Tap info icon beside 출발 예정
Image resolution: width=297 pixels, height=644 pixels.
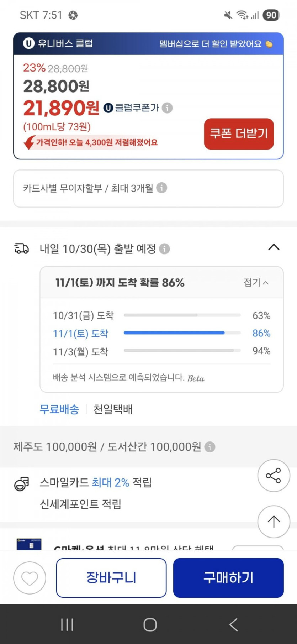coord(164,249)
